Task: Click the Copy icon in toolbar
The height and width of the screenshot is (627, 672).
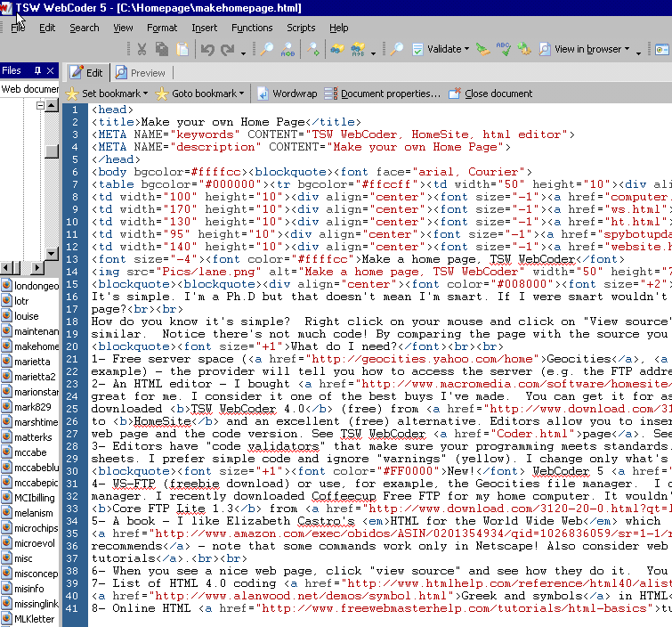Action: pyautogui.click(x=162, y=49)
